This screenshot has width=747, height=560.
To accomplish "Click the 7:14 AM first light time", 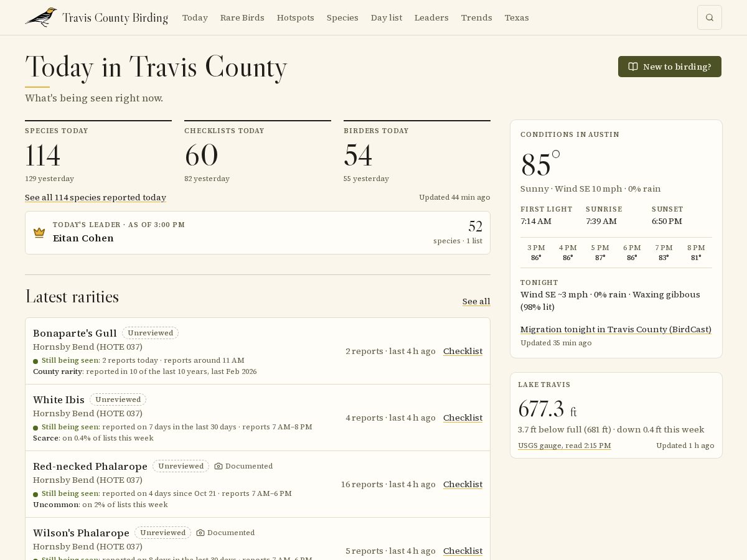I will pos(536,221).
